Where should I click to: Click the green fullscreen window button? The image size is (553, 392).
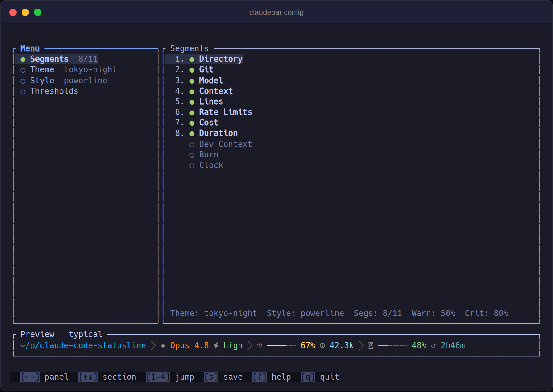point(38,12)
